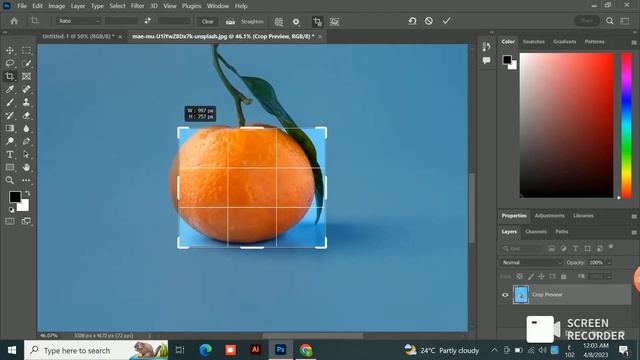Select the History Brush tool
This screenshot has height=360, width=640.
pyautogui.click(x=10, y=116)
